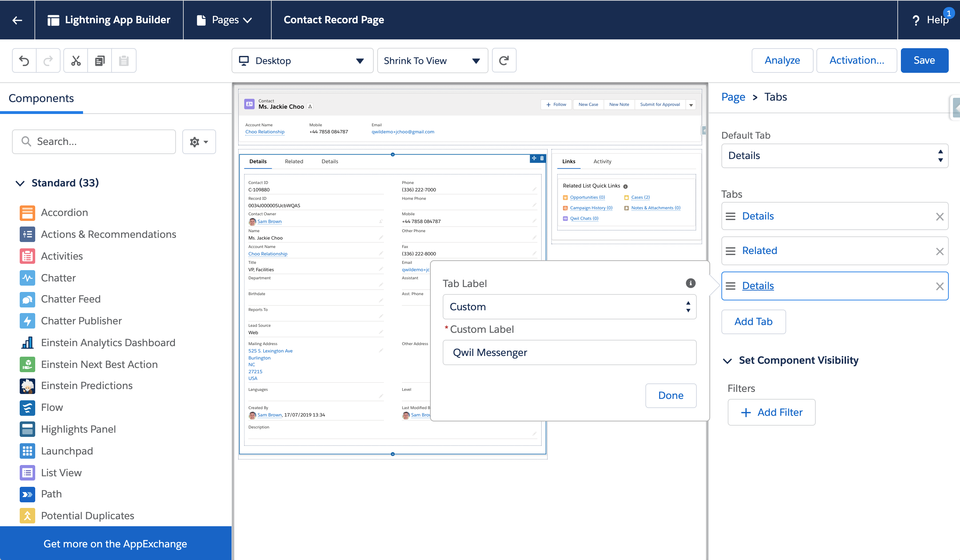This screenshot has height=560, width=960.
Task: Click the move handle icon on tabs component
Action: point(534,158)
